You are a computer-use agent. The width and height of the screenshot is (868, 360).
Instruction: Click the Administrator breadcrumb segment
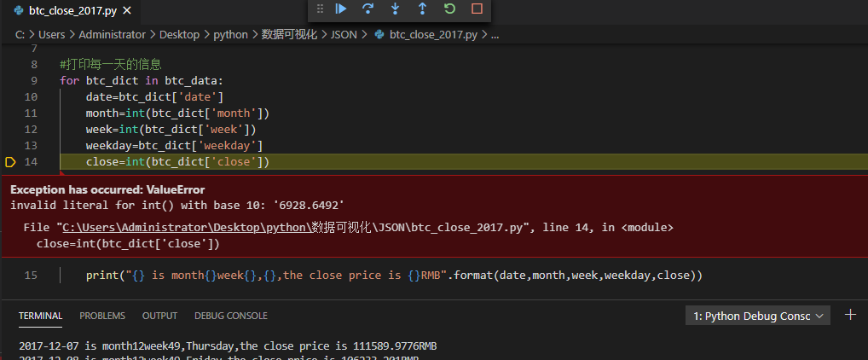click(113, 34)
